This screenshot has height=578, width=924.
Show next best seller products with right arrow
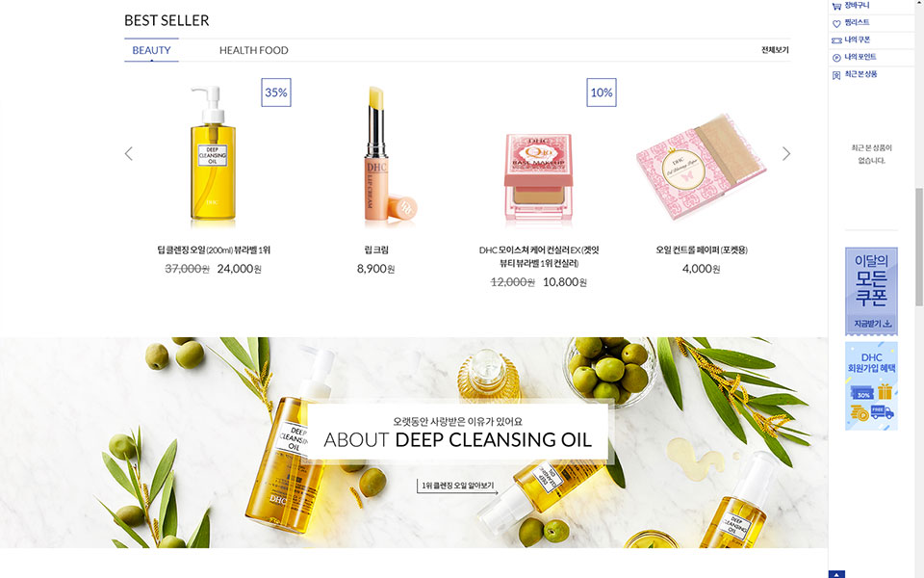(785, 153)
